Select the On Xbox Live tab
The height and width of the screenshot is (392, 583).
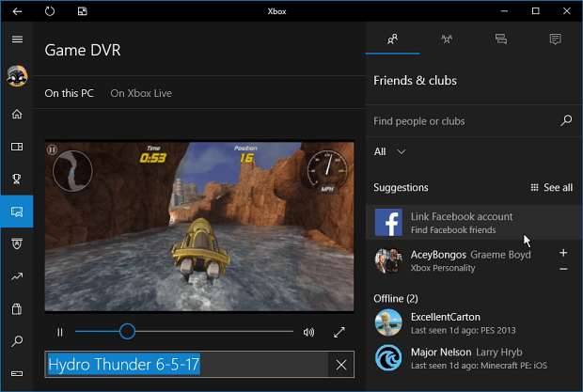coord(141,93)
